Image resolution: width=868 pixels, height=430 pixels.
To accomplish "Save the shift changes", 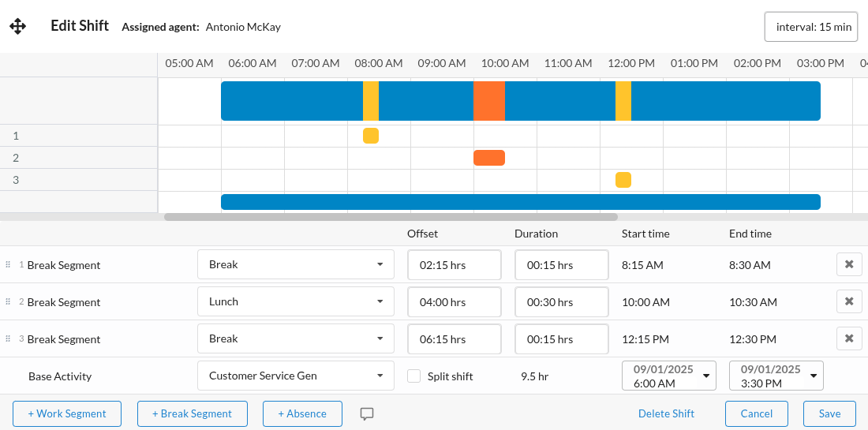I will (x=829, y=414).
